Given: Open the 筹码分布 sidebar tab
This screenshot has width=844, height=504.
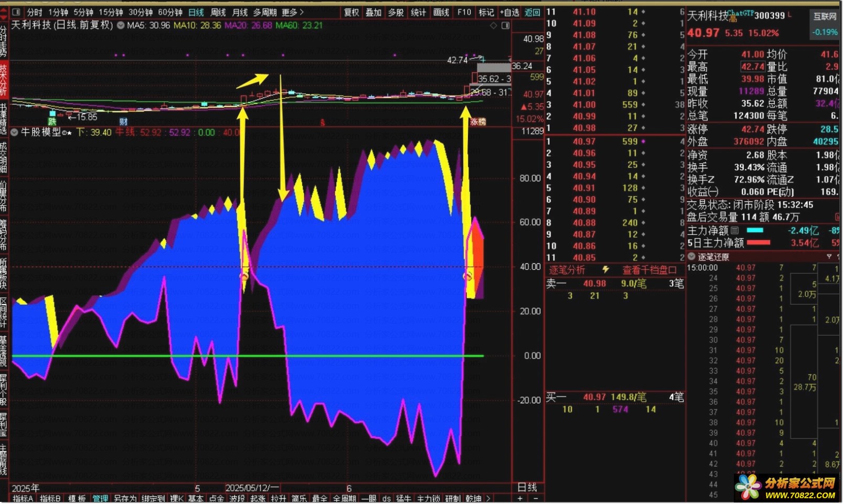Looking at the screenshot, I should pos(4,234).
